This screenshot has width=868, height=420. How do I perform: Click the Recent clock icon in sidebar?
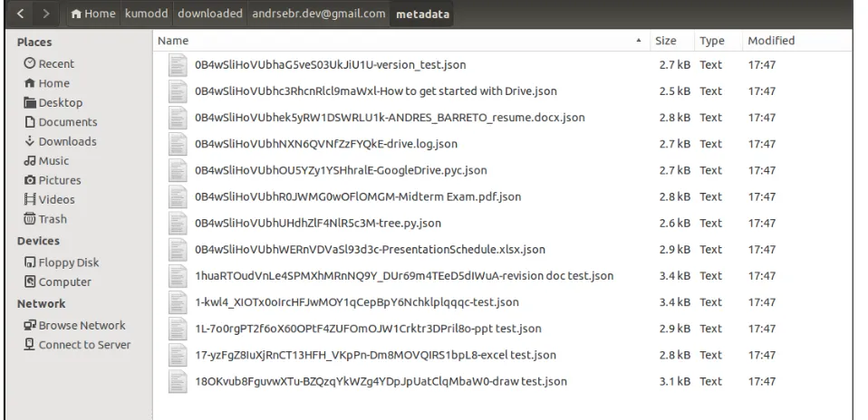(x=30, y=63)
